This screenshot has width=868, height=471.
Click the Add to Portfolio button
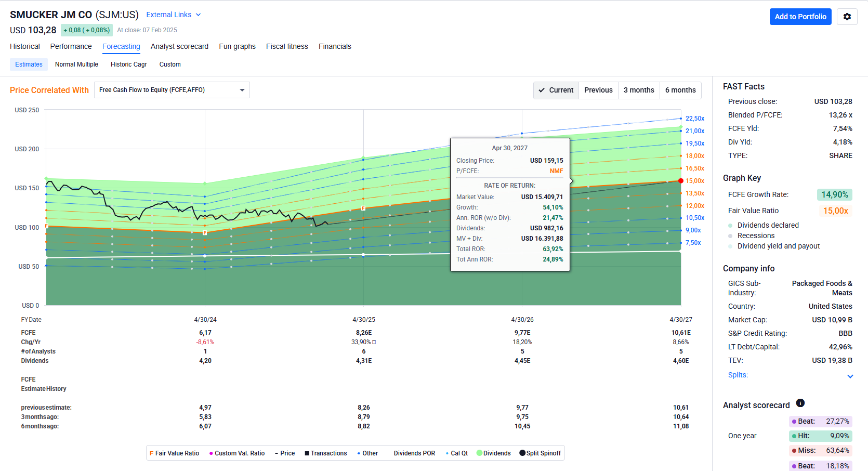(800, 17)
